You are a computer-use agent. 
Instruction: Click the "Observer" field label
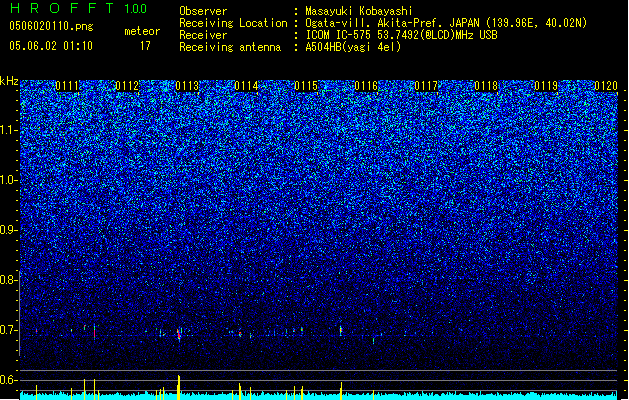[x=203, y=11]
